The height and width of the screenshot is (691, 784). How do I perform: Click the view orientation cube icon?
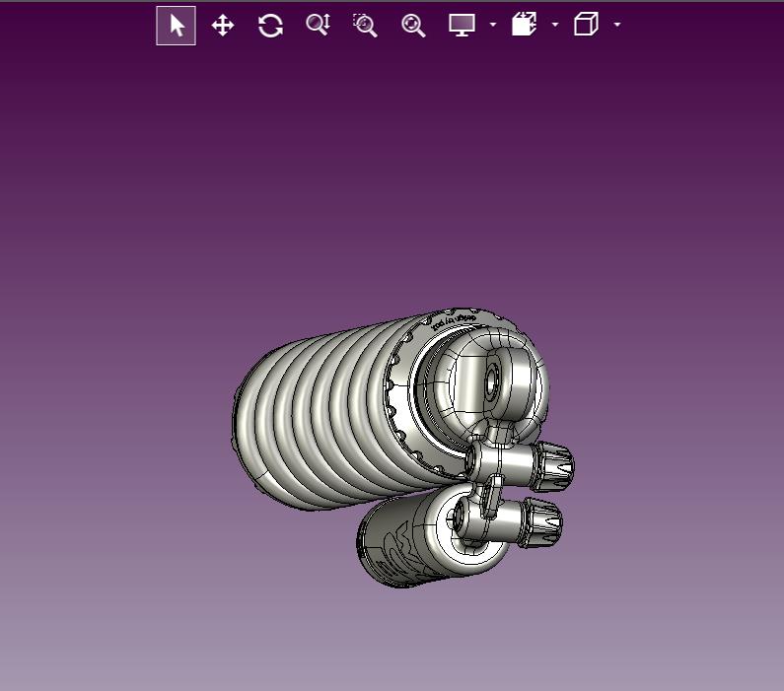(586, 25)
